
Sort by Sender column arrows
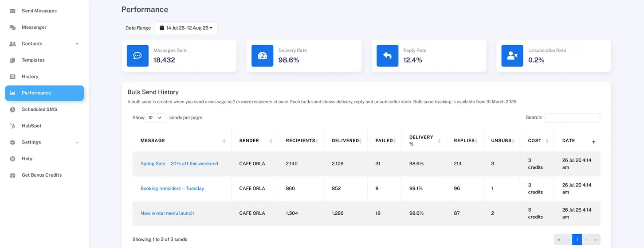[271, 141]
